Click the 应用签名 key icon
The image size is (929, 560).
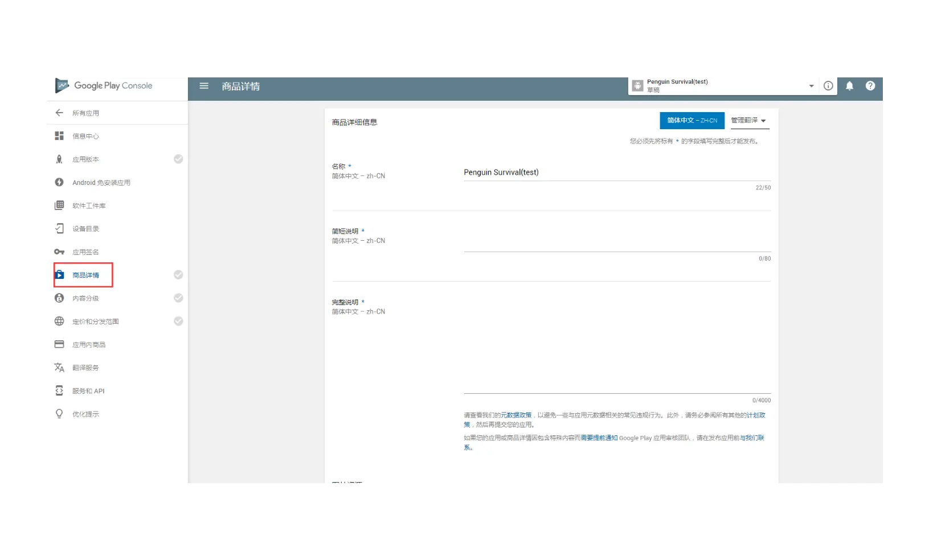coord(59,252)
